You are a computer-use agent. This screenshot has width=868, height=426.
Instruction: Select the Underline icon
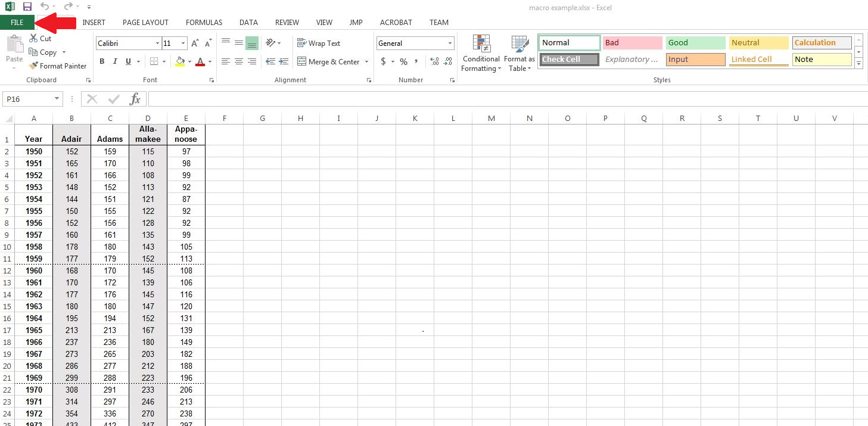tap(128, 61)
